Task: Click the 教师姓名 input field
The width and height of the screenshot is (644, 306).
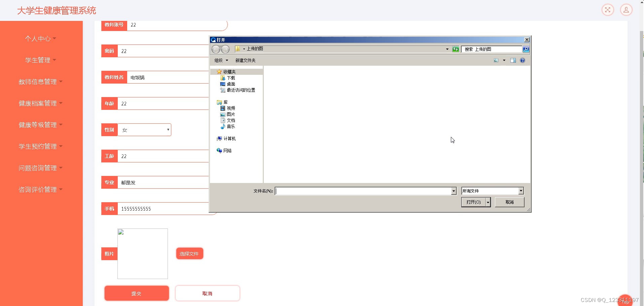Action: click(x=168, y=77)
